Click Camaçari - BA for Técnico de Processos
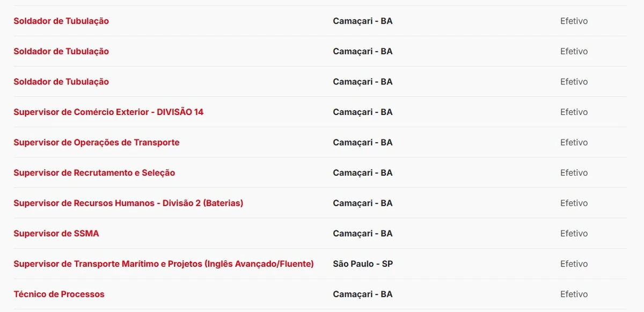Screen dimensions: 644x312 pyautogui.click(x=363, y=294)
